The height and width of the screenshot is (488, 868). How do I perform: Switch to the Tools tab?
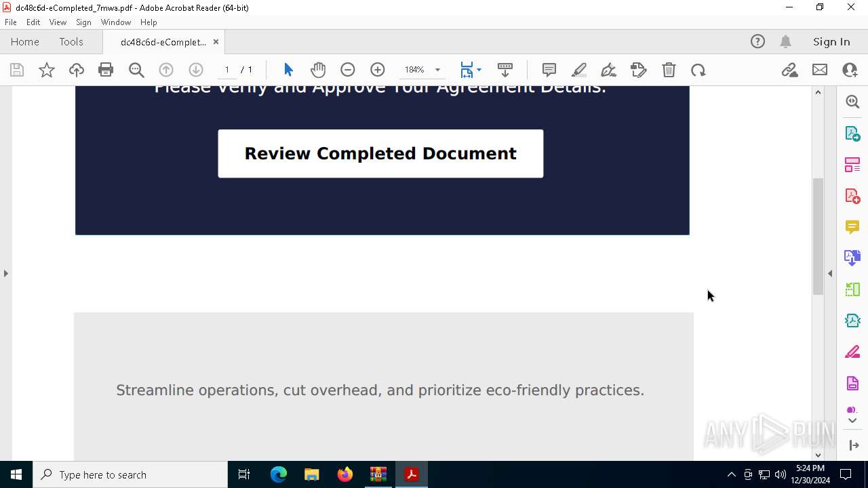(x=71, y=41)
